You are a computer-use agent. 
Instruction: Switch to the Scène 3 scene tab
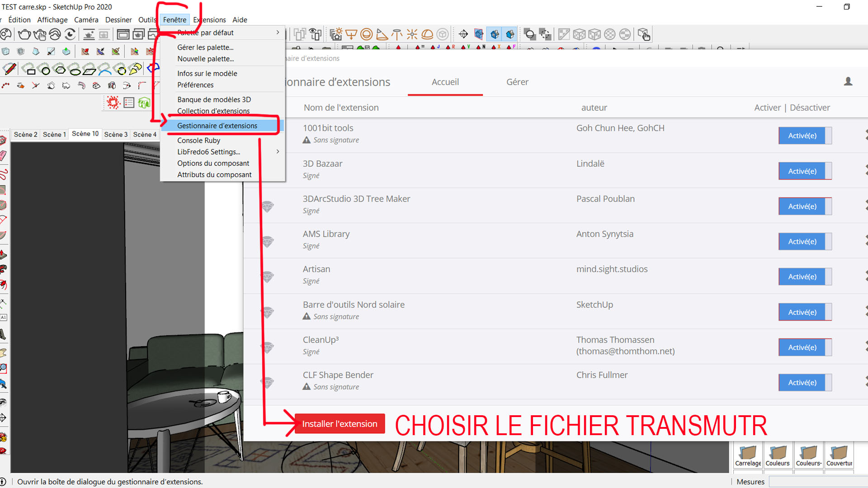pyautogui.click(x=116, y=134)
